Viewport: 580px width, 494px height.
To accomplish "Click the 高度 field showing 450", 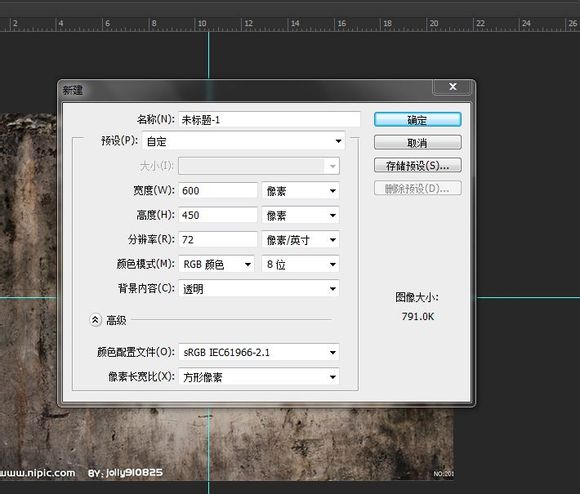I will [x=218, y=215].
